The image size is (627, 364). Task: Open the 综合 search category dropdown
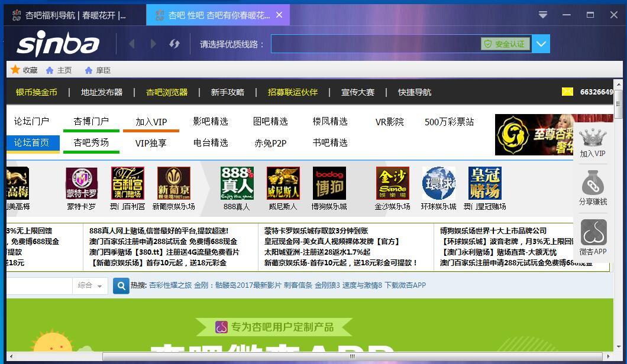click(x=90, y=285)
